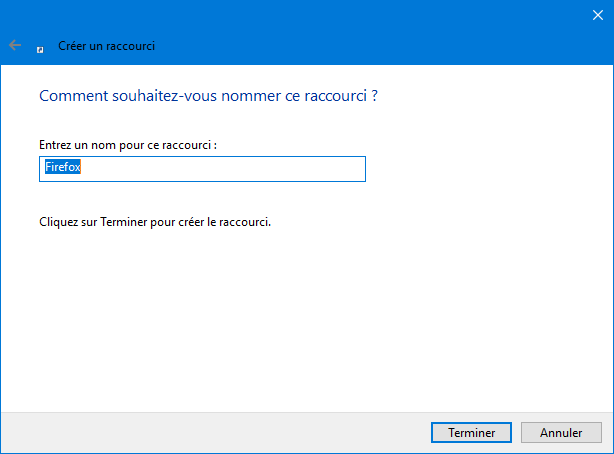Click the heading Comment souhaitez-vous nommer ce raccourci
The width and height of the screenshot is (614, 454).
click(208, 96)
